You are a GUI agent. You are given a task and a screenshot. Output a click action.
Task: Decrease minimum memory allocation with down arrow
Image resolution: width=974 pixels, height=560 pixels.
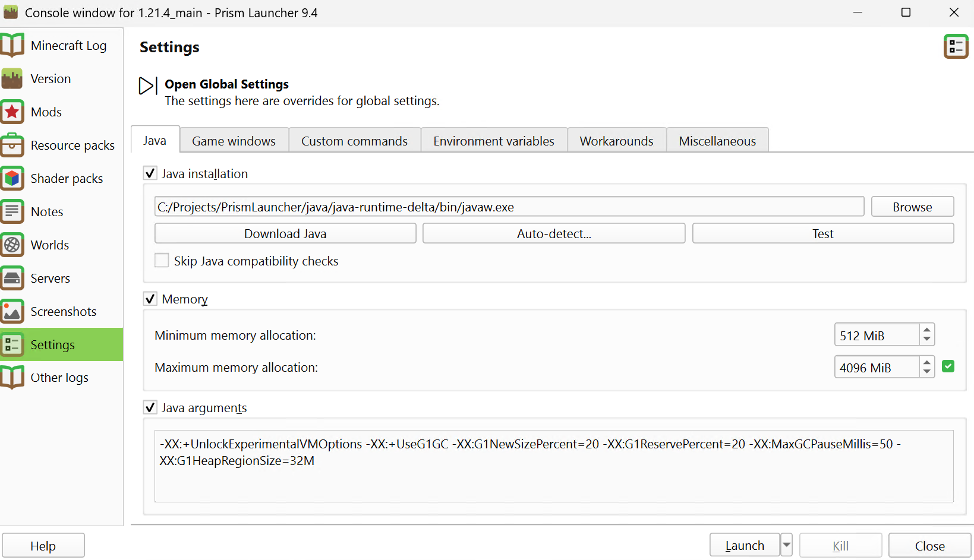(x=927, y=339)
